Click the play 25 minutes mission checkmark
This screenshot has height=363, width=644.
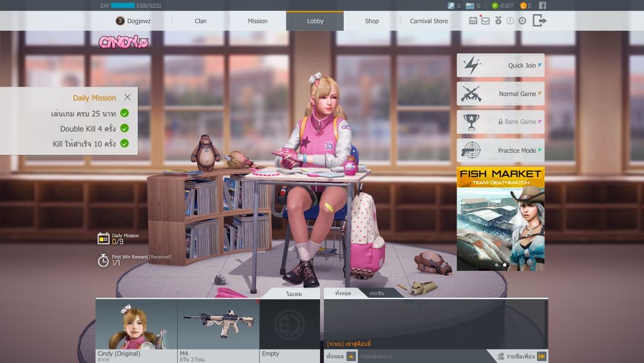coord(124,113)
